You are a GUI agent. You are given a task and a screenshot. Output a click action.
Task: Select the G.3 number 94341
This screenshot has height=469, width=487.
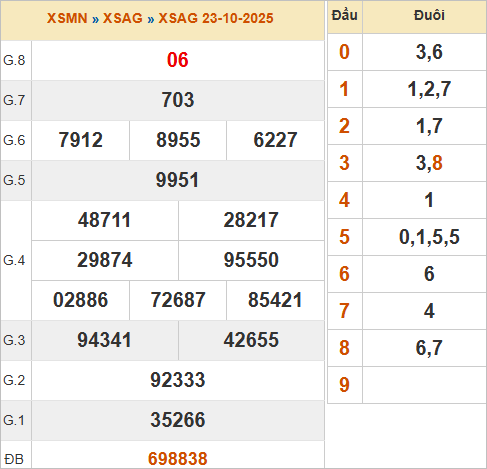(104, 340)
